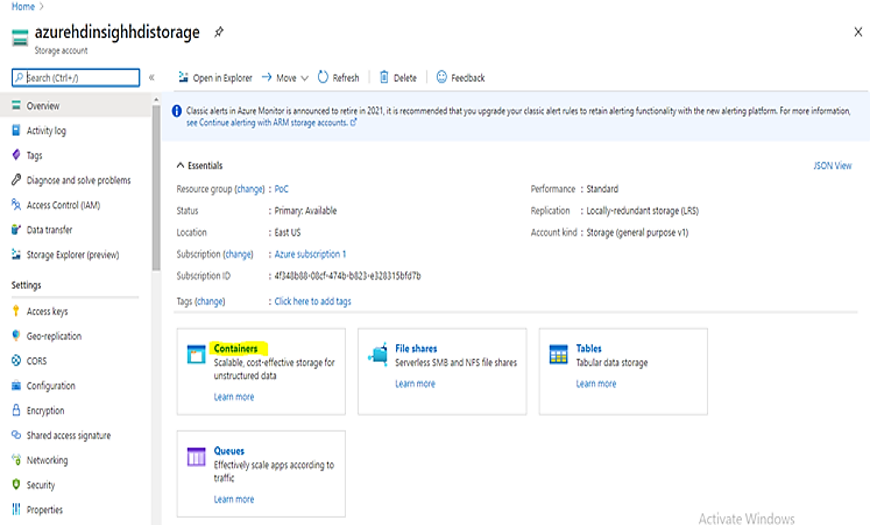
Task: Click the Shared access signature icon
Action: [16, 435]
